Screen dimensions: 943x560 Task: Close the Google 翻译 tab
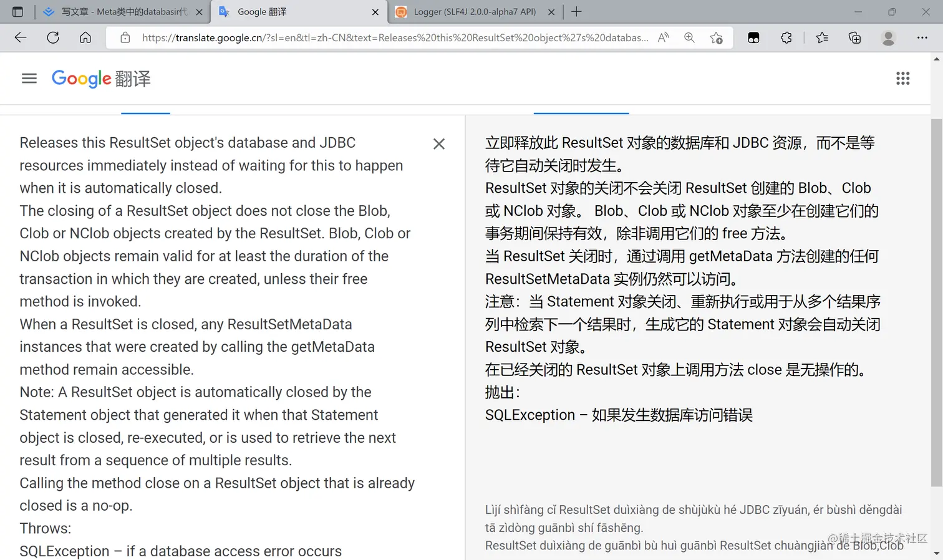[x=375, y=12]
